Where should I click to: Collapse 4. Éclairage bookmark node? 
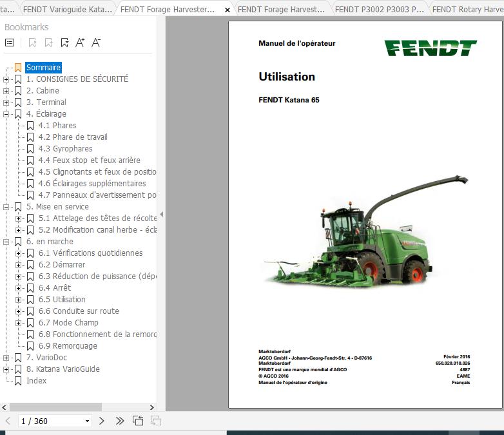point(6,114)
